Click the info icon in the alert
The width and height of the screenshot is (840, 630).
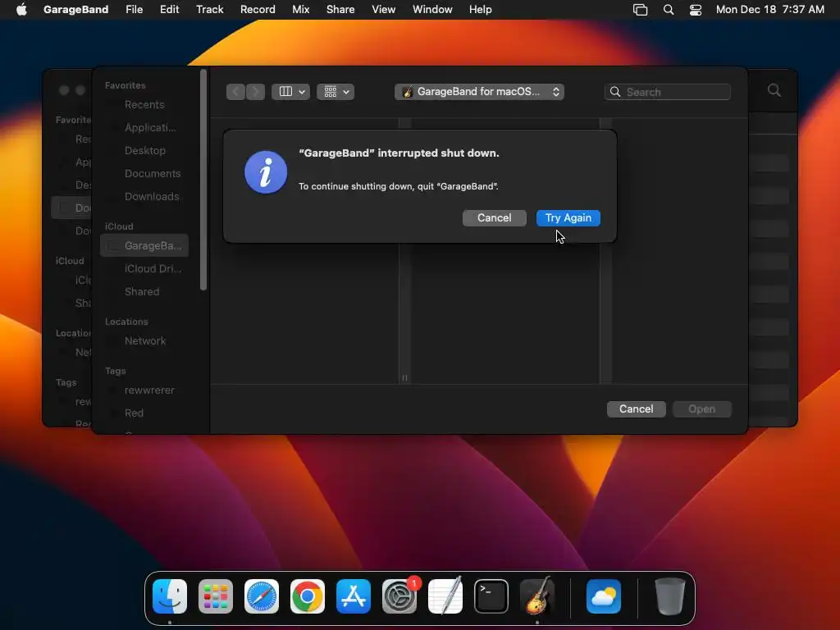click(x=266, y=172)
